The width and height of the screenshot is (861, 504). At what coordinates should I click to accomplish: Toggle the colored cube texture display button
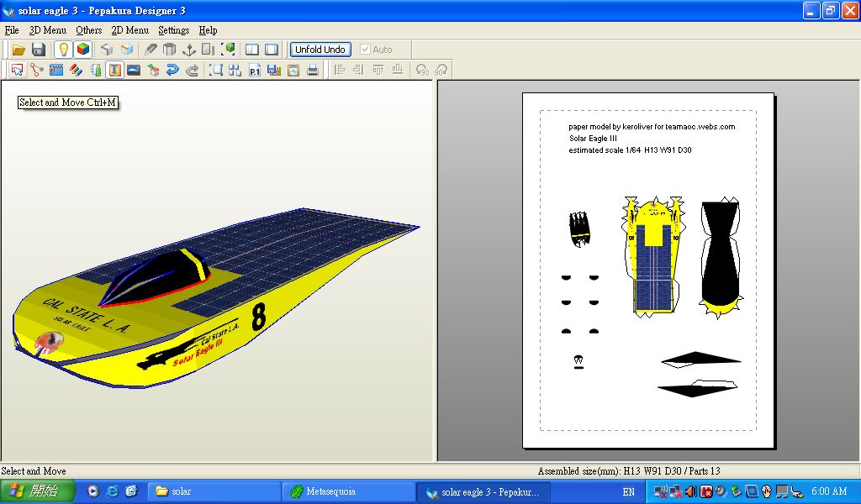point(82,50)
